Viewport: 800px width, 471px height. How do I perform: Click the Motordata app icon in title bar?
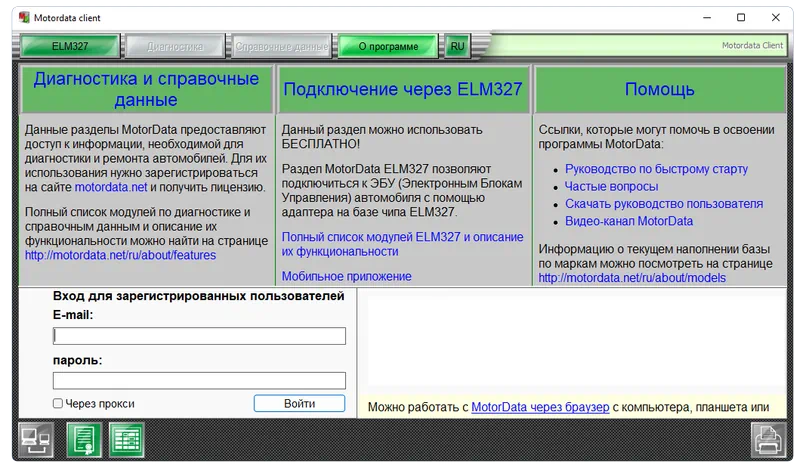(23, 18)
